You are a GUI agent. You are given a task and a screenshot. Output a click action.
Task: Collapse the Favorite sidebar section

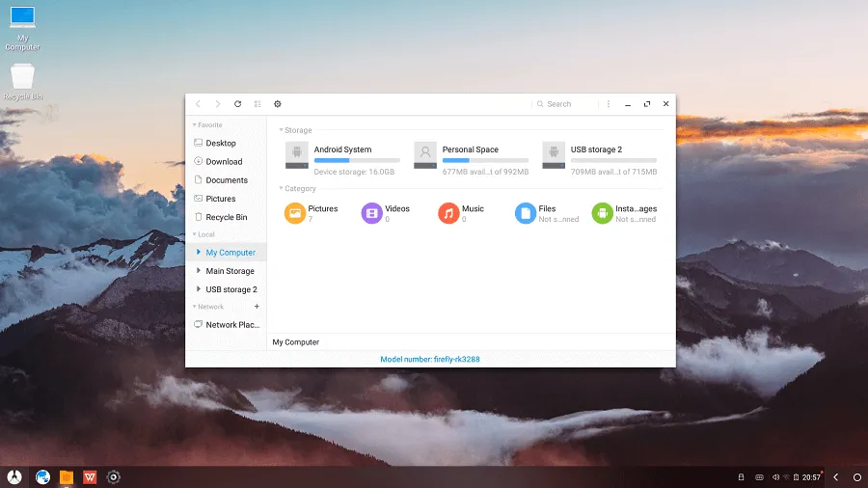click(x=194, y=125)
